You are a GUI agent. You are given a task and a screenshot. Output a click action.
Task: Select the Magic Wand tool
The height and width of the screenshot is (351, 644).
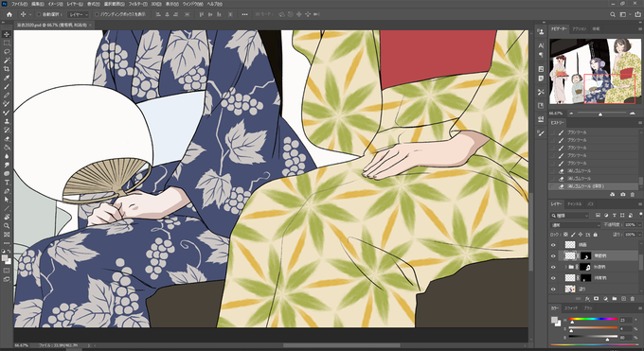[x=7, y=61]
